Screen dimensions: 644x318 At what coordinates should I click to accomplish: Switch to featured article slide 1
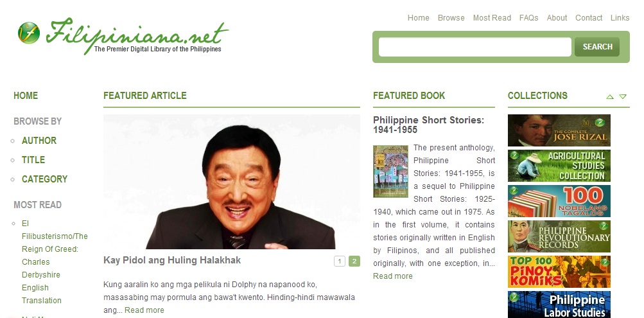pyautogui.click(x=340, y=261)
